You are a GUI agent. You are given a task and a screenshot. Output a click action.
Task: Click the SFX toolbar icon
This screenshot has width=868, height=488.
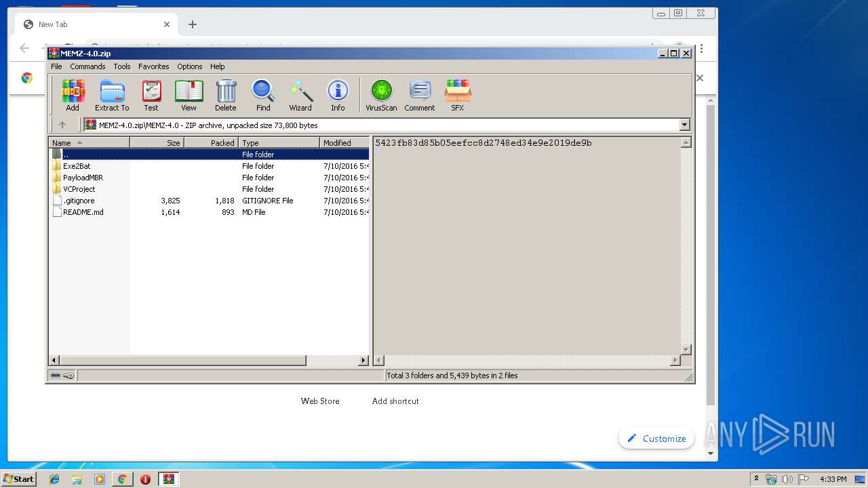click(458, 95)
